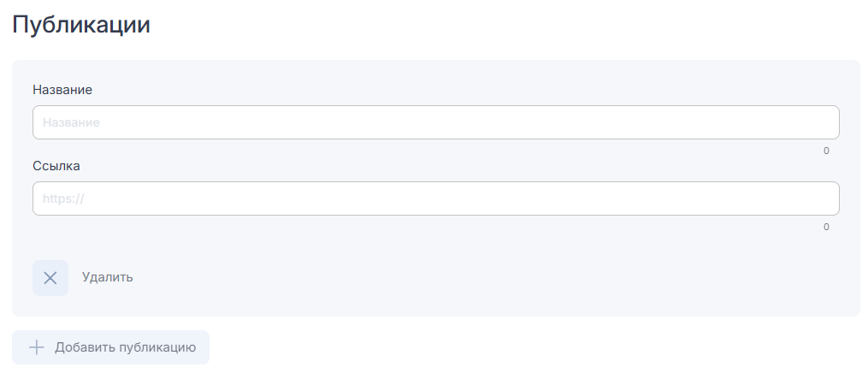Focus the "Название" input field
The image size is (868, 373).
point(435,122)
